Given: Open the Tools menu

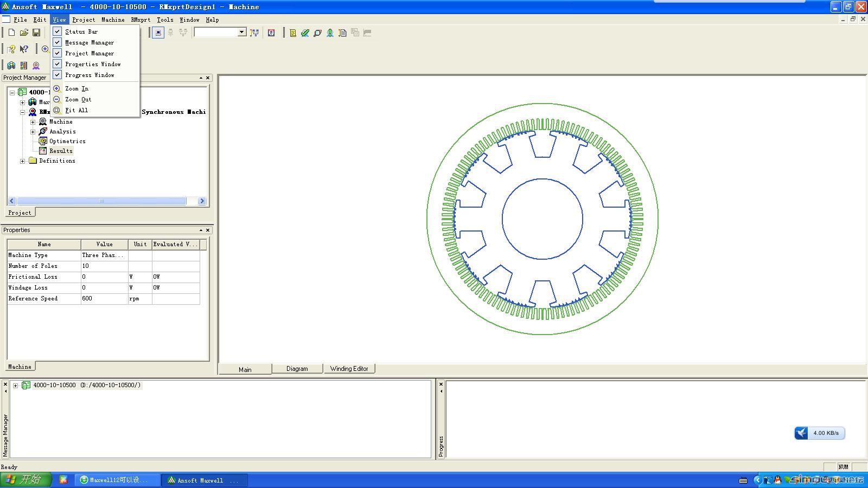Looking at the screenshot, I should click(x=165, y=20).
